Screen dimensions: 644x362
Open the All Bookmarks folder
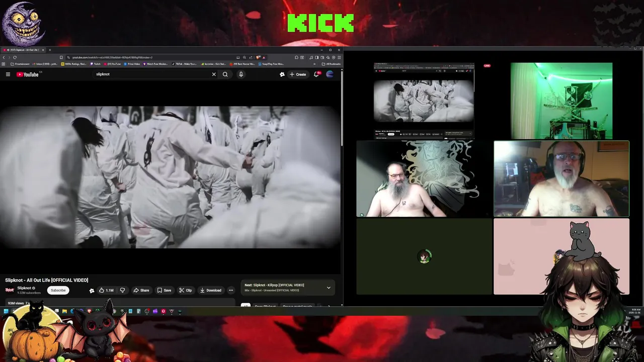[332, 64]
